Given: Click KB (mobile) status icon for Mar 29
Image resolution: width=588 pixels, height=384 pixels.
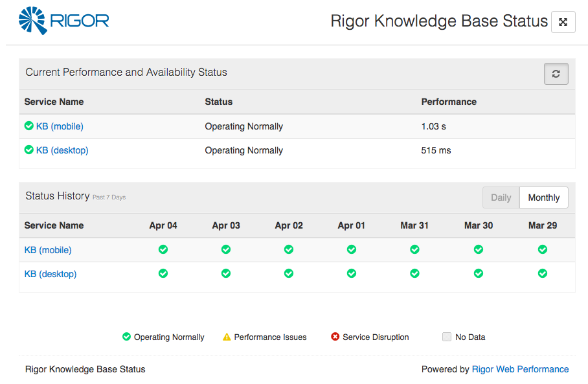Looking at the screenshot, I should [543, 249].
